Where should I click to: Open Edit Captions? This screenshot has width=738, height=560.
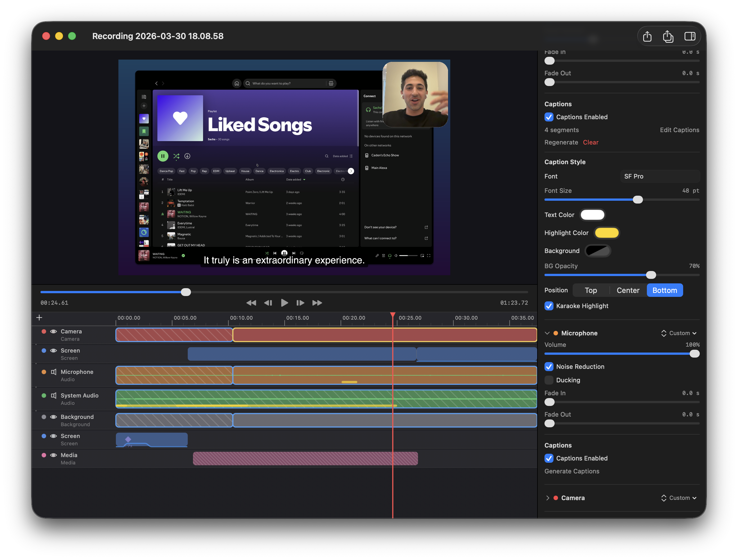(679, 130)
